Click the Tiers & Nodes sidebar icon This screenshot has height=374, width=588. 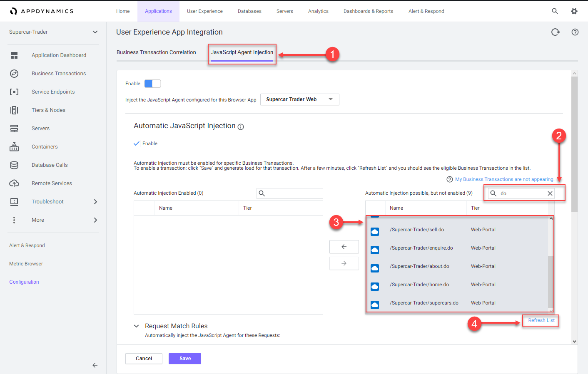14,110
